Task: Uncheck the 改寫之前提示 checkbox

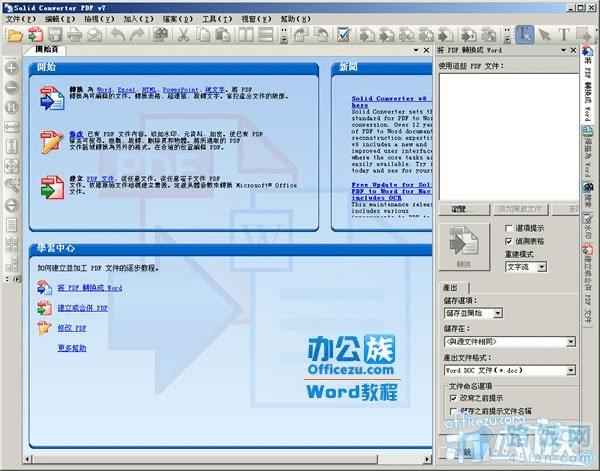Action: (453, 398)
